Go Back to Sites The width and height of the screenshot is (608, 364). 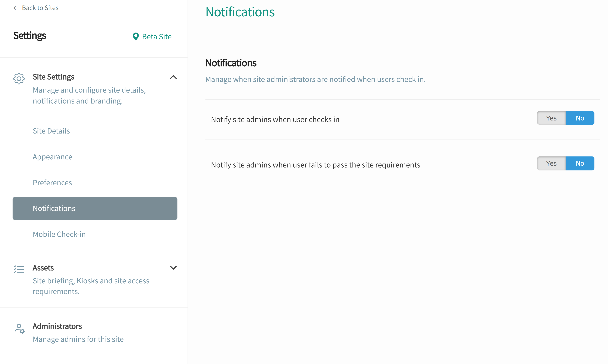(x=40, y=8)
